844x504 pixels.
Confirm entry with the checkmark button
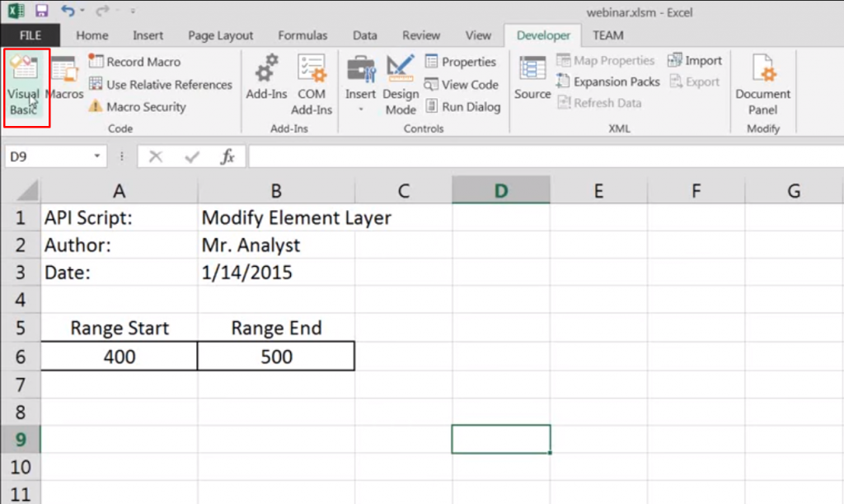pos(191,156)
